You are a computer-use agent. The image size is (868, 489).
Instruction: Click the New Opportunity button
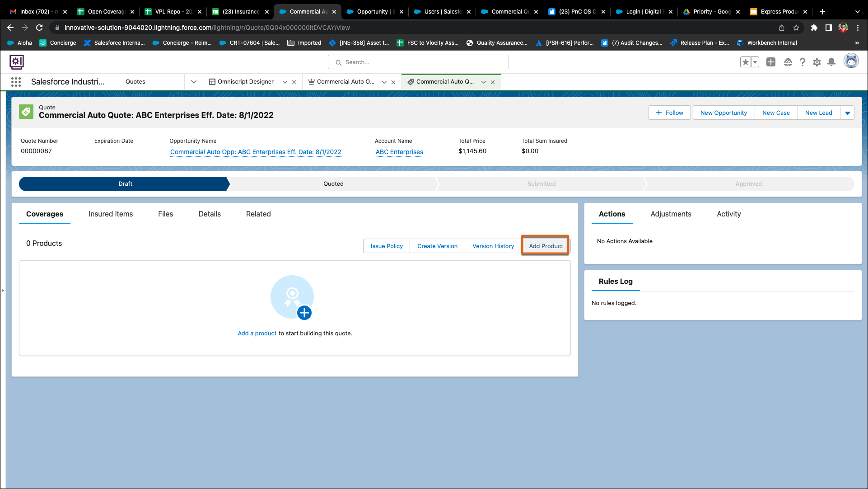click(723, 113)
